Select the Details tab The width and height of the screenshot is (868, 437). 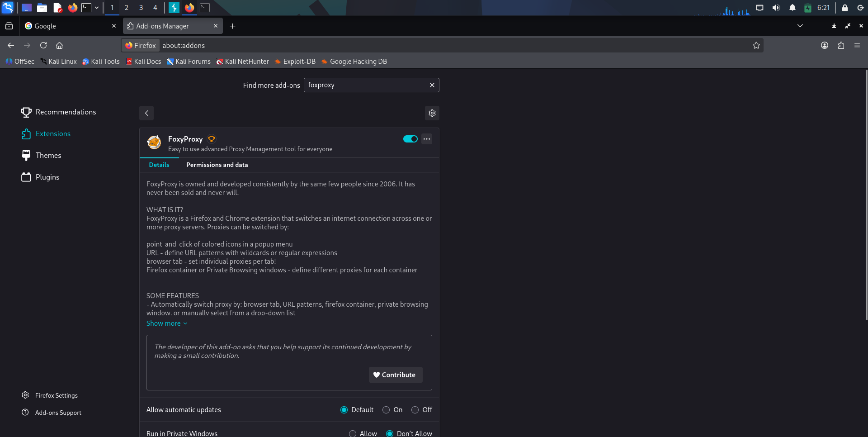(x=159, y=165)
